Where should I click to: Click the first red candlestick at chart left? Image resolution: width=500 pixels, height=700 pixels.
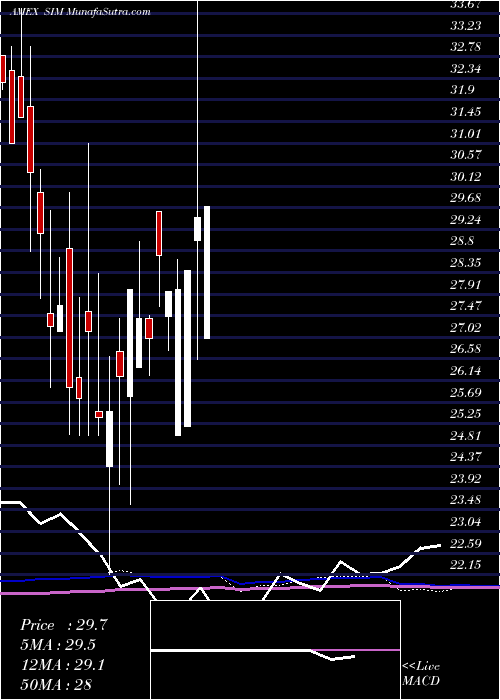(3, 69)
